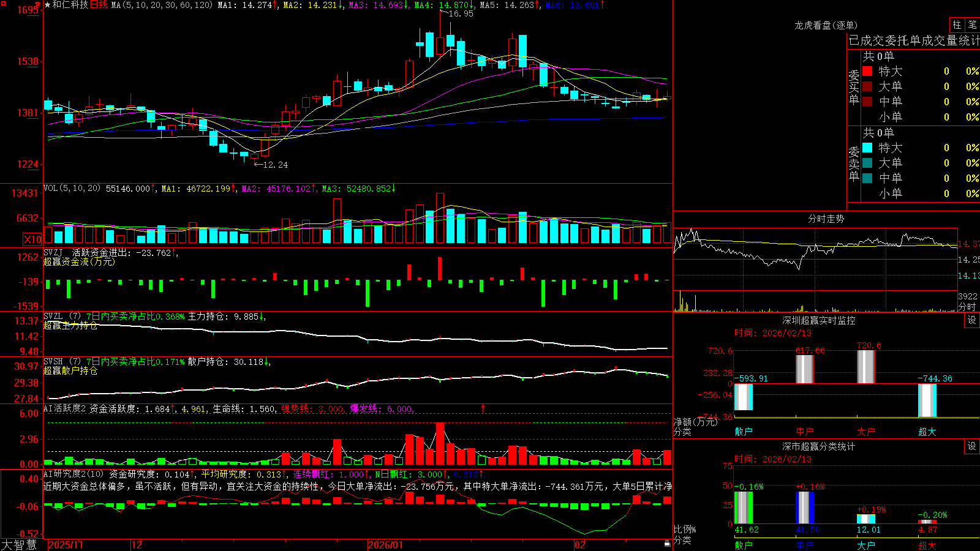Click cyan 特大 sell-order color swatch
Viewport: 980px width, 551px height.
(867, 148)
